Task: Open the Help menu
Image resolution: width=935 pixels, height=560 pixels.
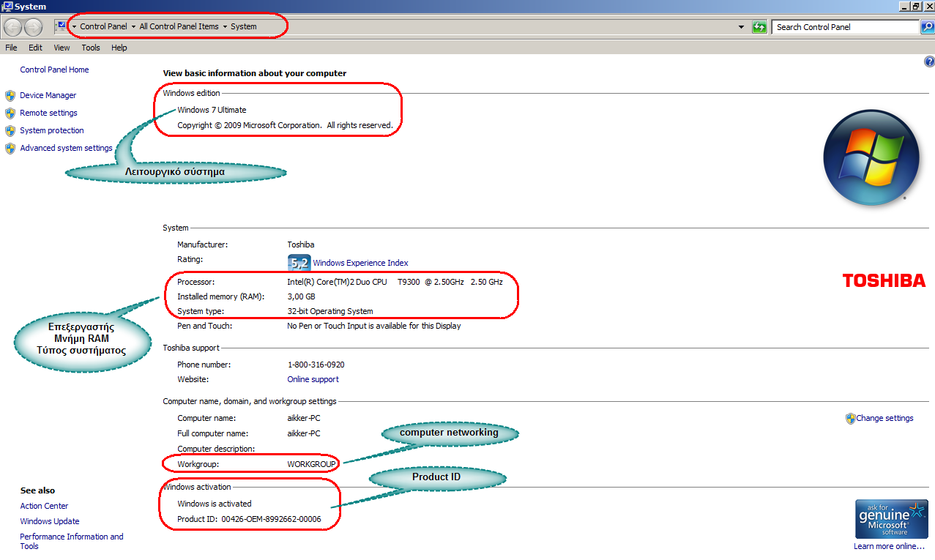Action: coord(119,48)
